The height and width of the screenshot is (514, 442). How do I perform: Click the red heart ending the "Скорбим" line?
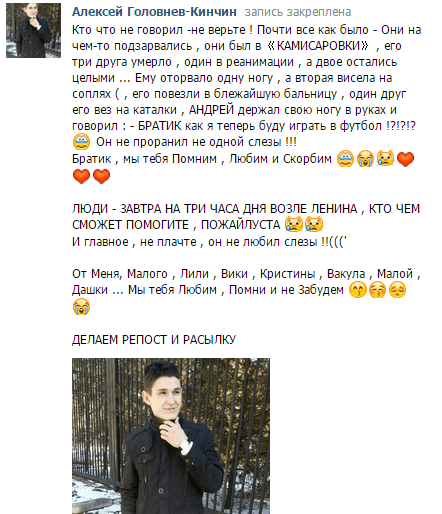click(405, 159)
